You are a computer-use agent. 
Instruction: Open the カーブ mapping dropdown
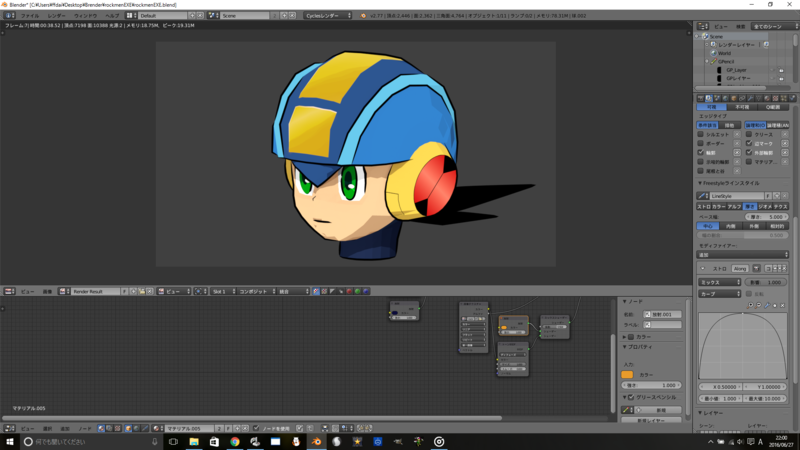point(719,294)
